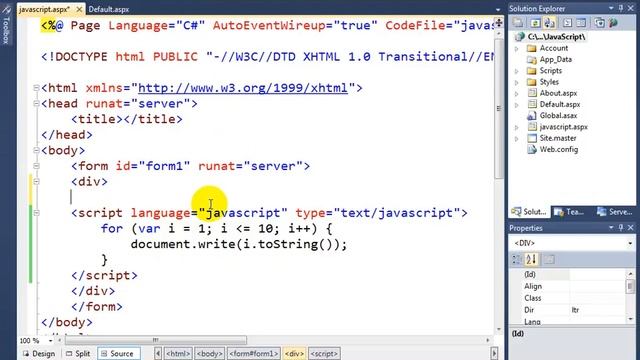Select the javascript.aspx editor tab
Viewport: 640px width, 360px height.
[x=44, y=9]
